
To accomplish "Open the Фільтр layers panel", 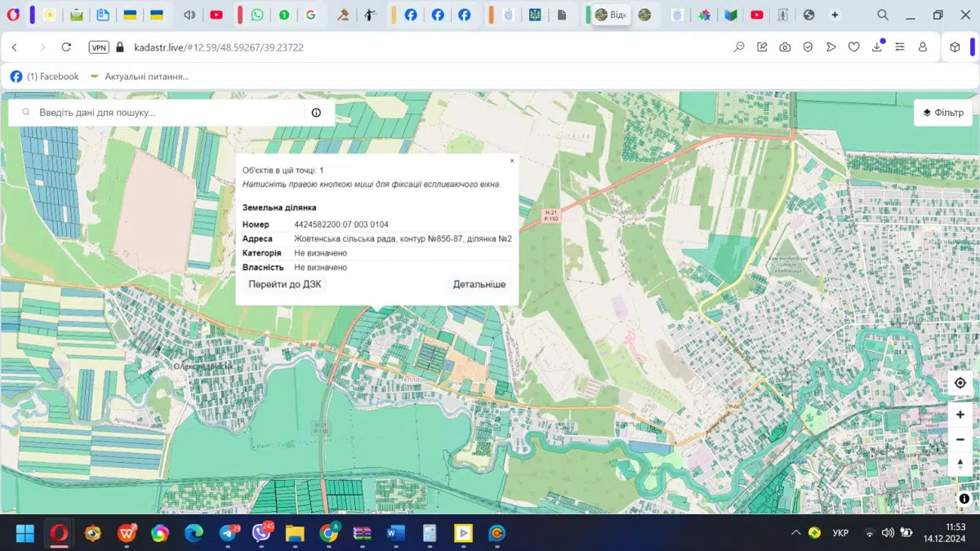I will click(943, 113).
